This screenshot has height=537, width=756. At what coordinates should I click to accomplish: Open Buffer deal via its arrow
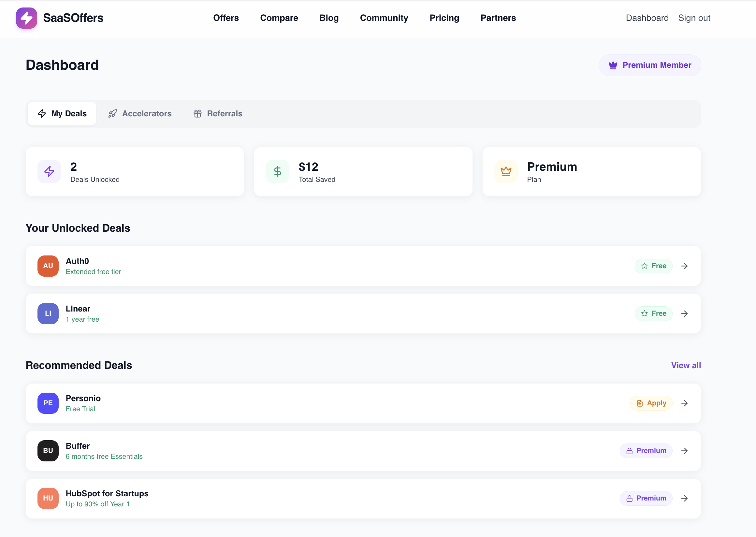pyautogui.click(x=684, y=451)
